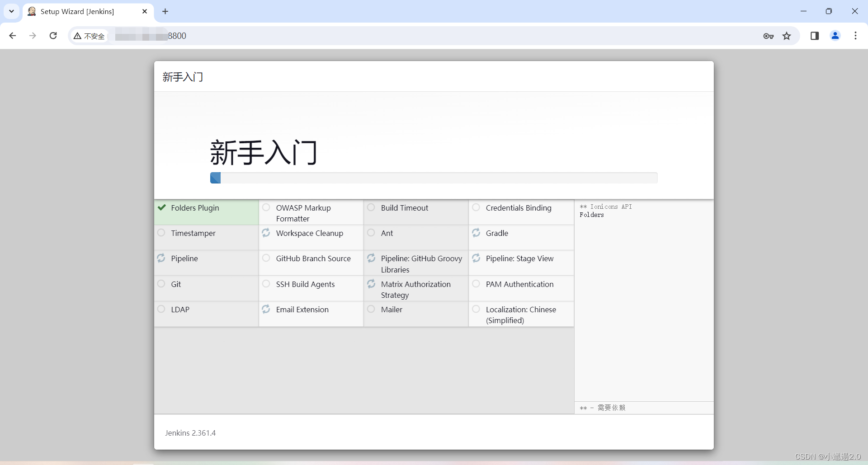The image size is (868, 465).
Task: Click the '** - 需要依赖' legend text
Action: click(x=603, y=408)
